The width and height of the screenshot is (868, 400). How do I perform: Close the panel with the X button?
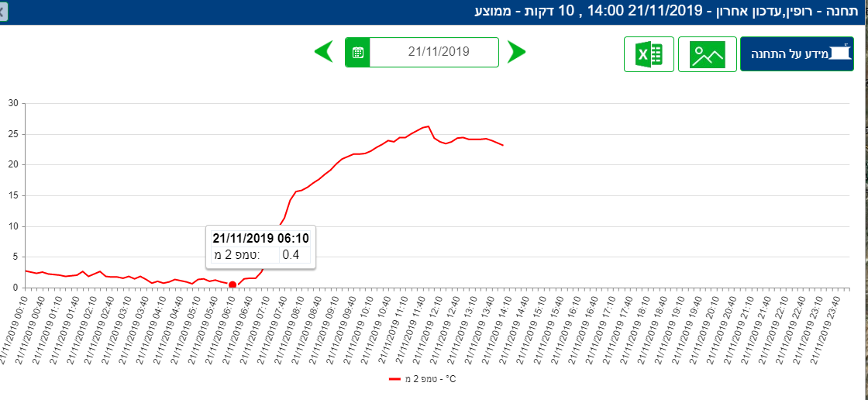3,12
